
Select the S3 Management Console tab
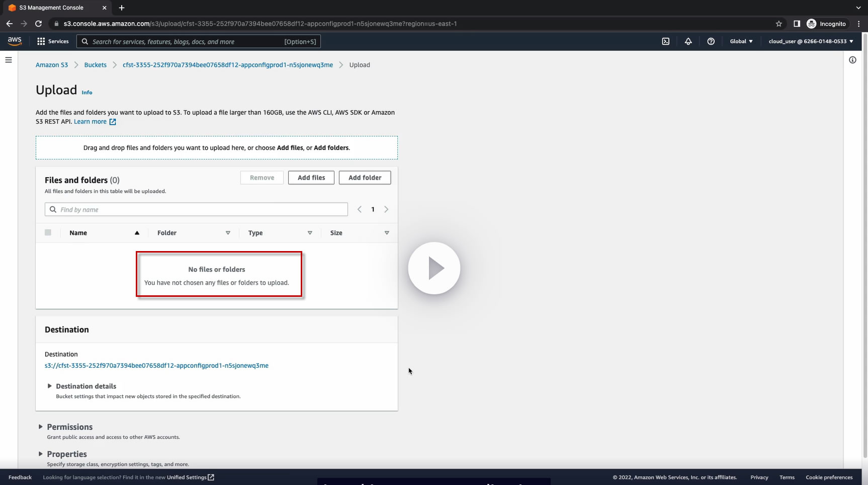pos(56,8)
